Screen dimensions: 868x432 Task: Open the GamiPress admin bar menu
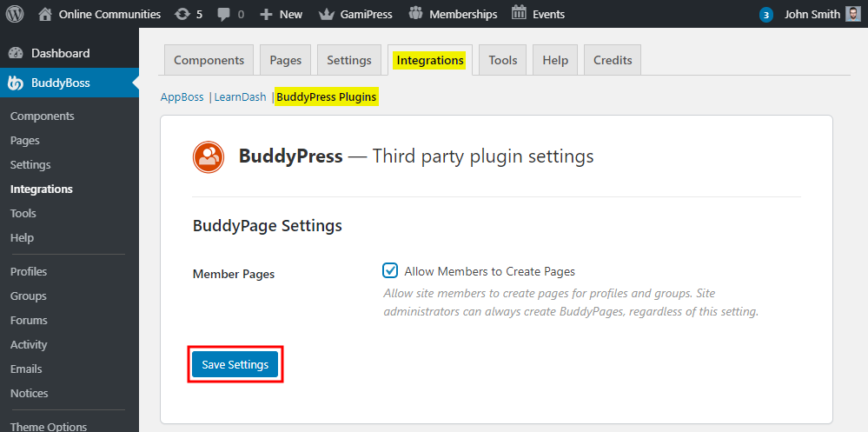(x=366, y=15)
